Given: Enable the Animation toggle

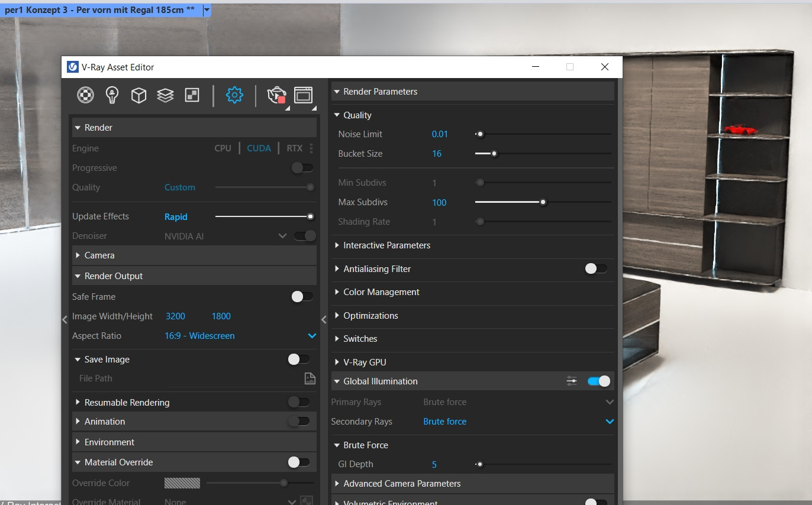Looking at the screenshot, I should click(x=299, y=421).
